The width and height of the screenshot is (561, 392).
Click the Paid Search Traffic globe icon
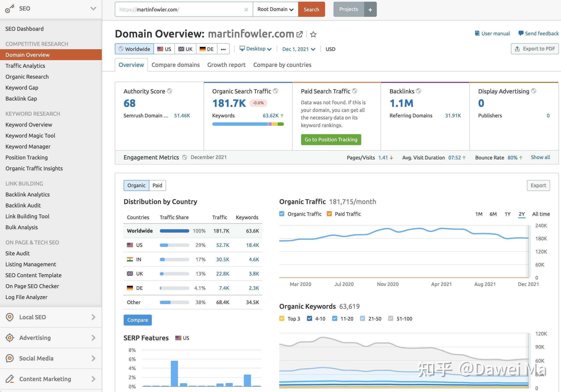355,91
